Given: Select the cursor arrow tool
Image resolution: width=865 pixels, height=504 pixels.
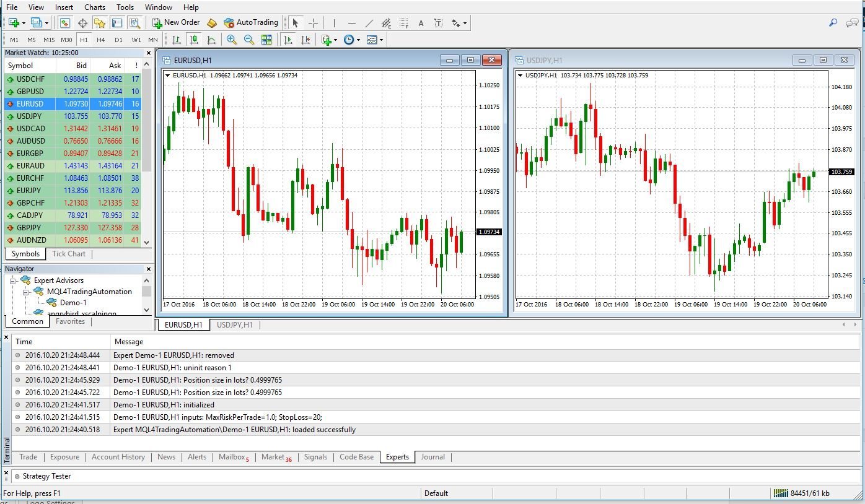Looking at the screenshot, I should pos(296,23).
